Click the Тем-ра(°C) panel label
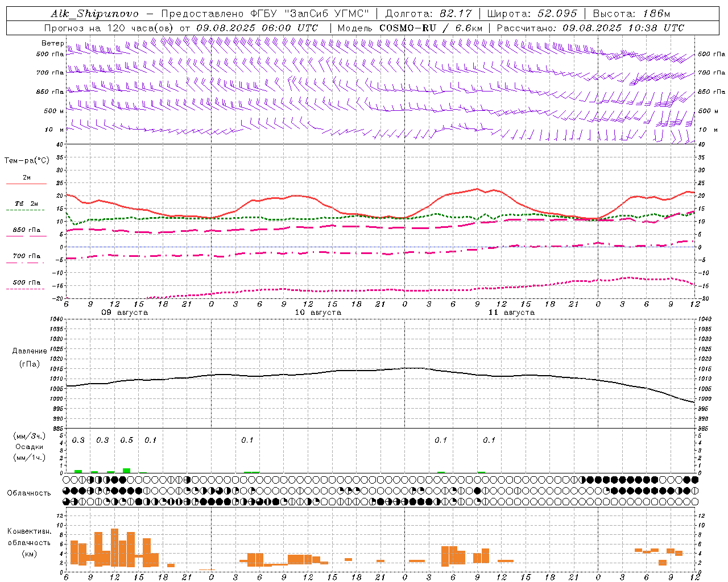728x582 pixels. (27, 161)
